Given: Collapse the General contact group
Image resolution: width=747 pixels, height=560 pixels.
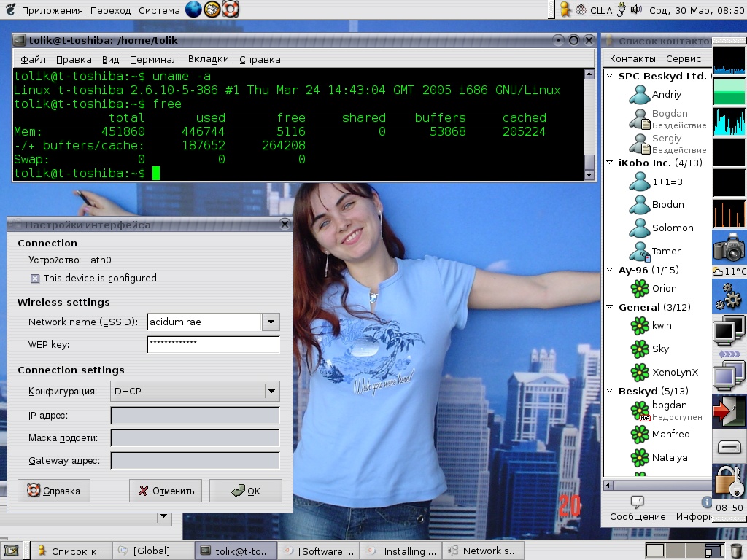Looking at the screenshot, I should pyautogui.click(x=609, y=307).
